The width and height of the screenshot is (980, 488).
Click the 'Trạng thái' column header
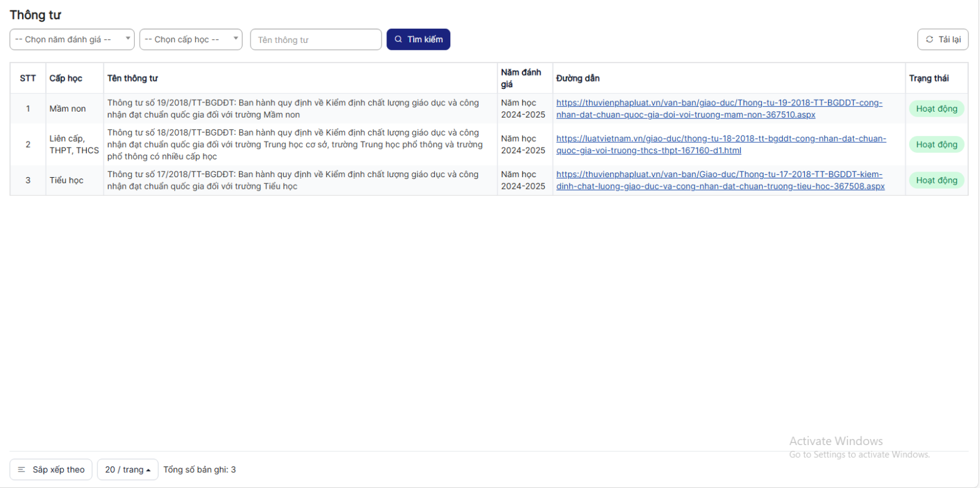pyautogui.click(x=929, y=78)
